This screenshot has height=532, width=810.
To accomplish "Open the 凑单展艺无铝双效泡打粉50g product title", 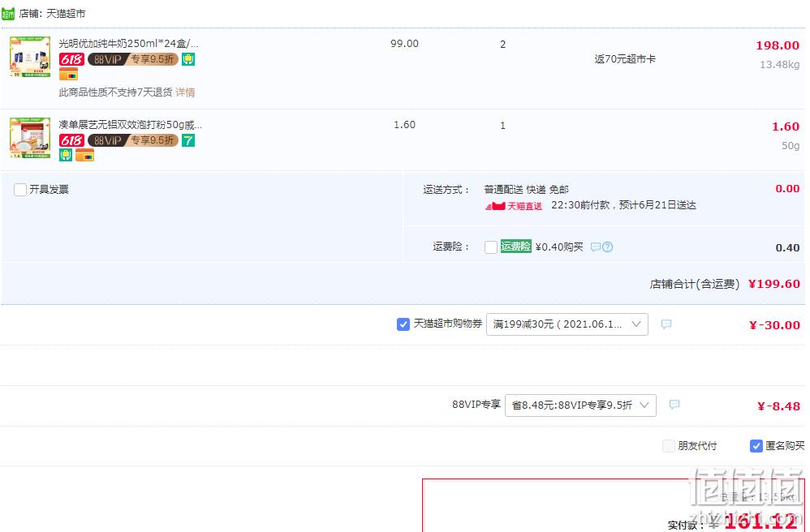I will tap(130, 124).
